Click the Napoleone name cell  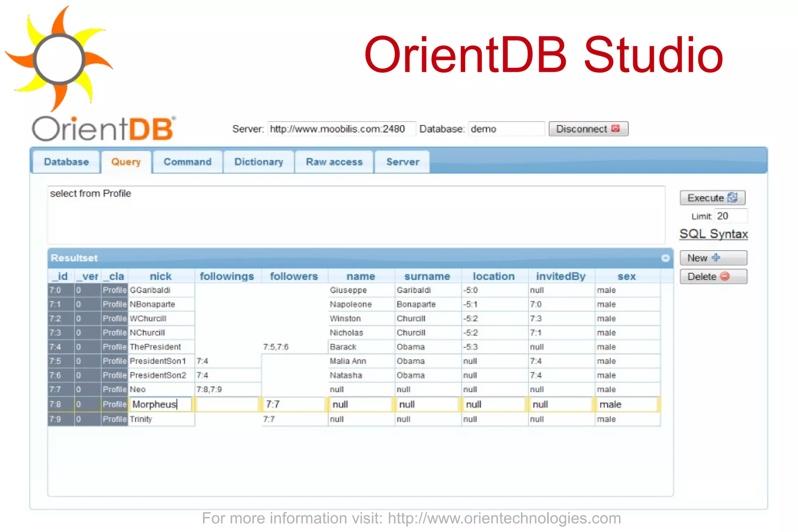[x=361, y=304]
